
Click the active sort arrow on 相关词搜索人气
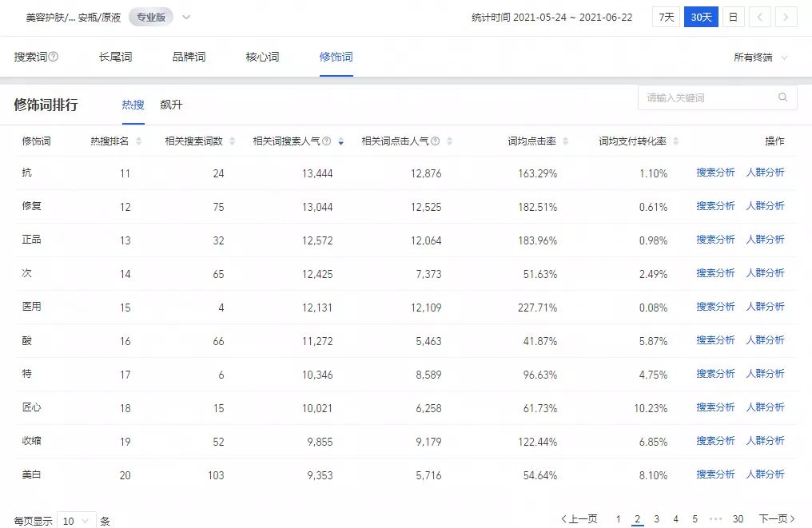click(340, 140)
